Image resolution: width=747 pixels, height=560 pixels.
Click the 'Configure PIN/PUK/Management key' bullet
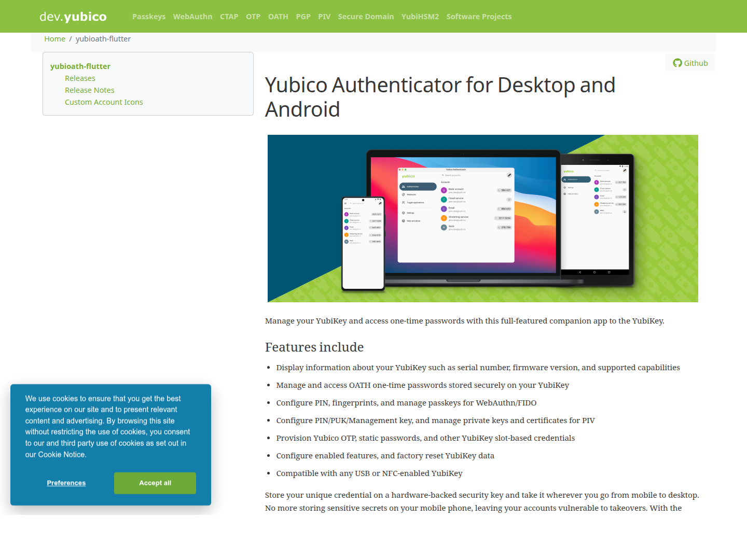[435, 421]
